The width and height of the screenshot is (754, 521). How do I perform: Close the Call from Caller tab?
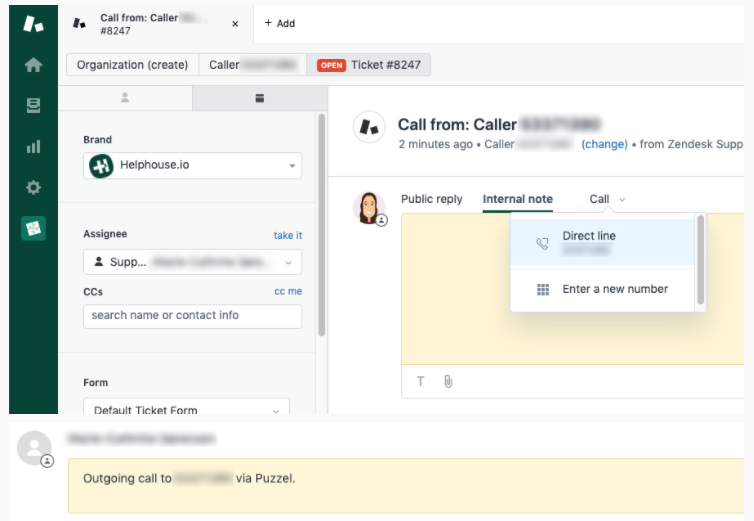point(235,24)
